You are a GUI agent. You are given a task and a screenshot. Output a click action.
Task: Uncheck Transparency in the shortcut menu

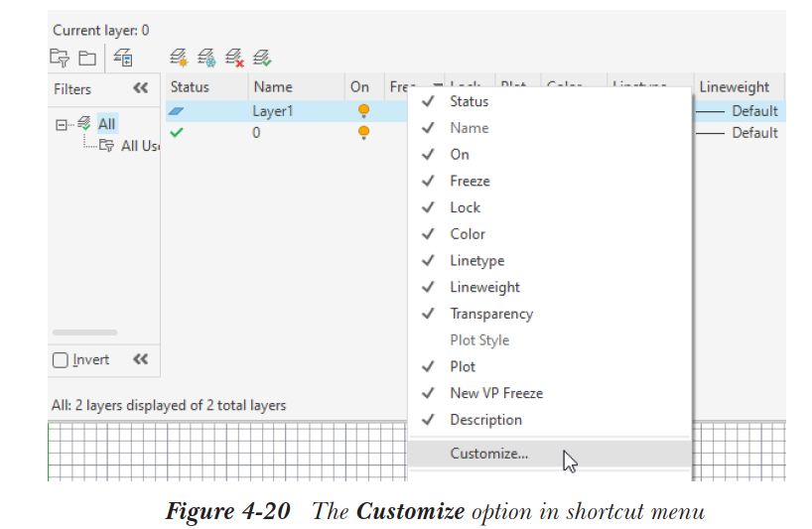[550, 314]
